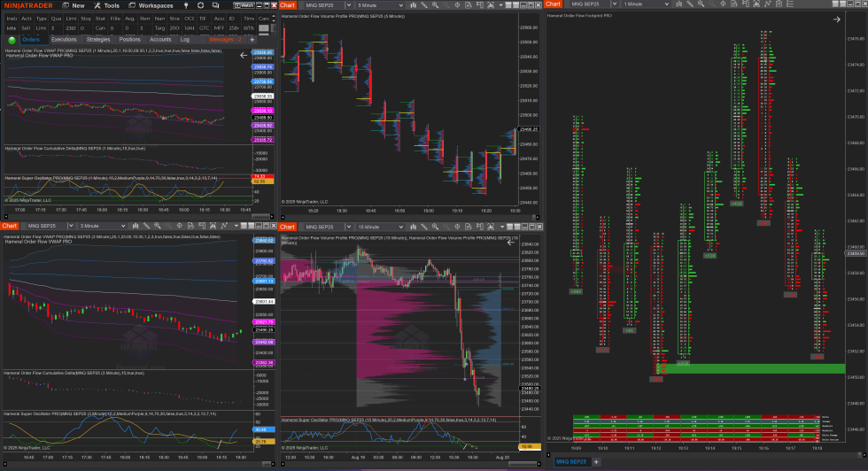Click the connections plug icon in NinjaTrader bar

click(186, 5)
